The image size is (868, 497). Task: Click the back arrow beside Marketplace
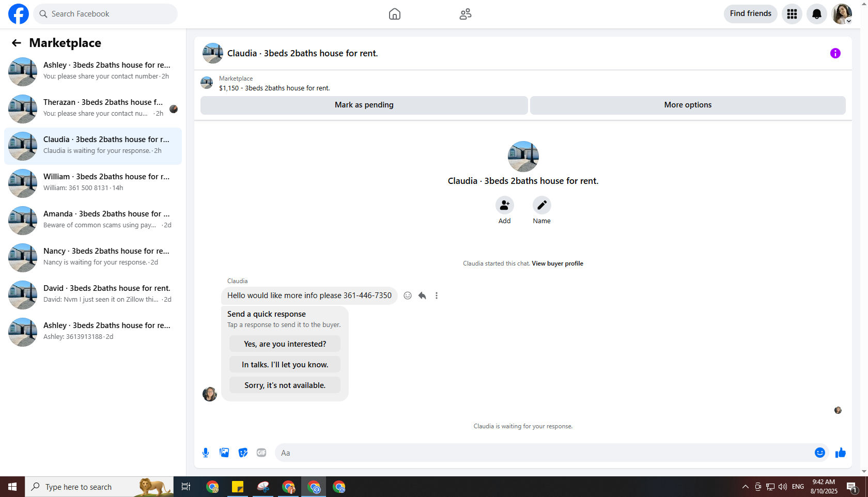point(17,43)
